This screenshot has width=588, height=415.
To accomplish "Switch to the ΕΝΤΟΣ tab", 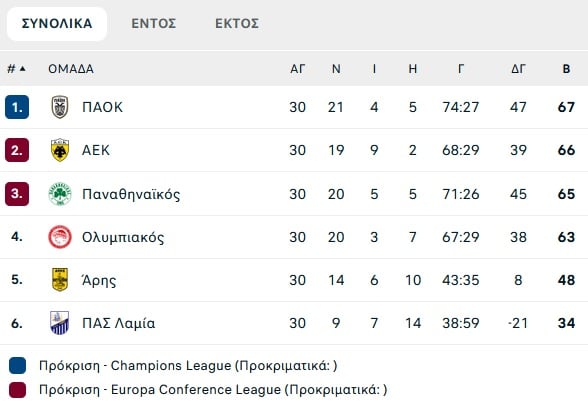I will [153, 24].
